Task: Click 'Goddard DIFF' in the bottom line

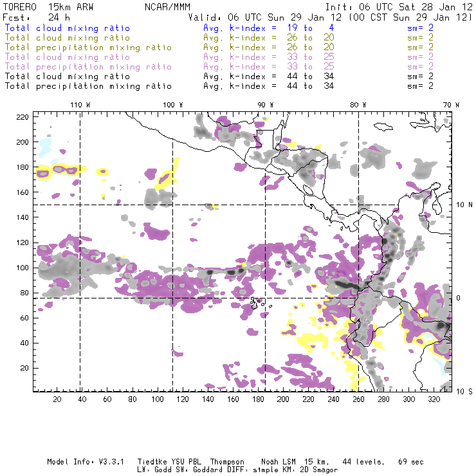Action: tap(219, 470)
